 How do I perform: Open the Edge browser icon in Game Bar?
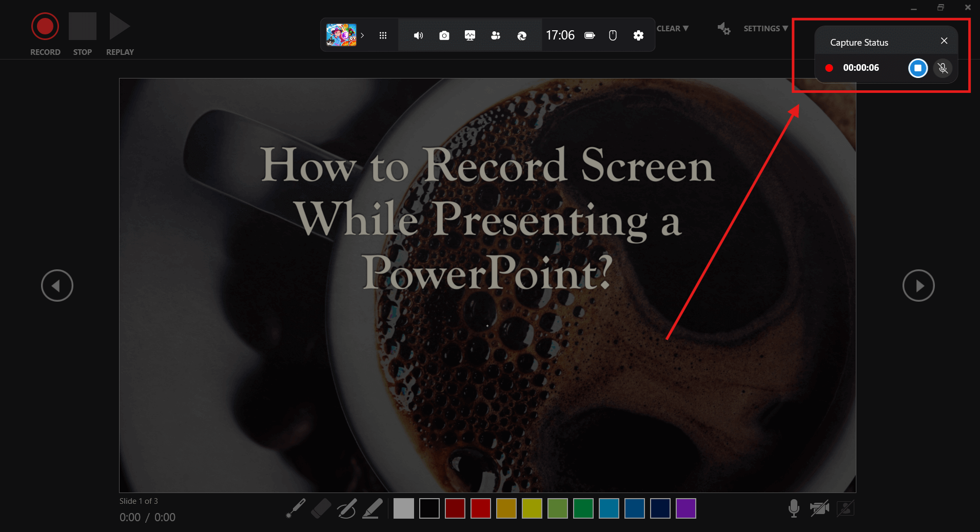click(522, 35)
